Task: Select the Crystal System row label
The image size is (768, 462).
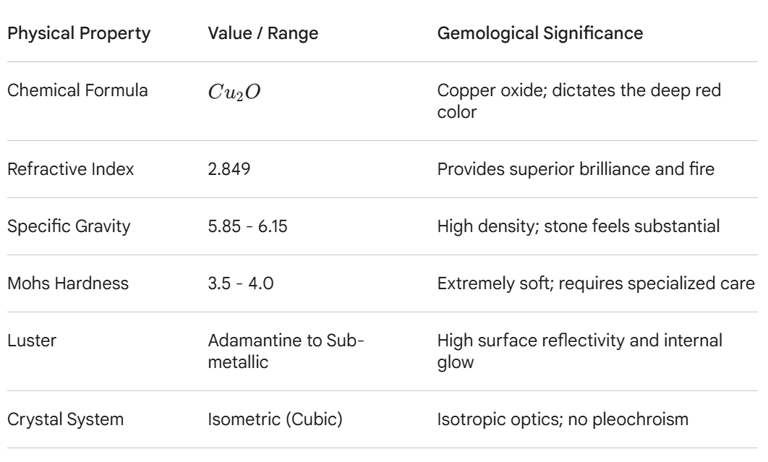Action: [x=66, y=418]
